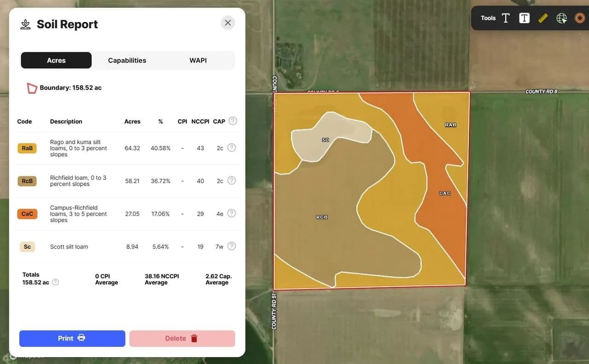The image size is (589, 364).
Task: Click the RaB yellow soil code swatch
Action: point(27,148)
